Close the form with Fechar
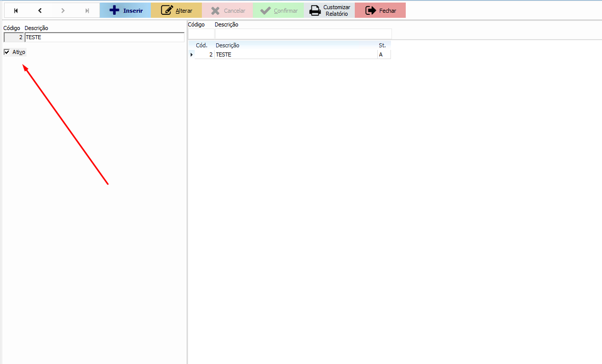This screenshot has height=364, width=602. point(380,11)
